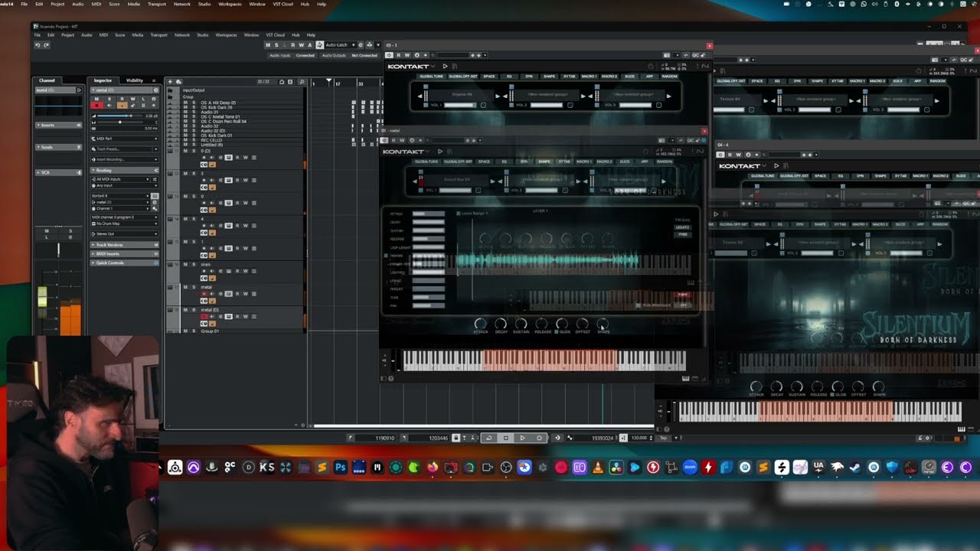980x551 pixels.
Task: Adjust the Inspector track volume slider
Action: 120,116
